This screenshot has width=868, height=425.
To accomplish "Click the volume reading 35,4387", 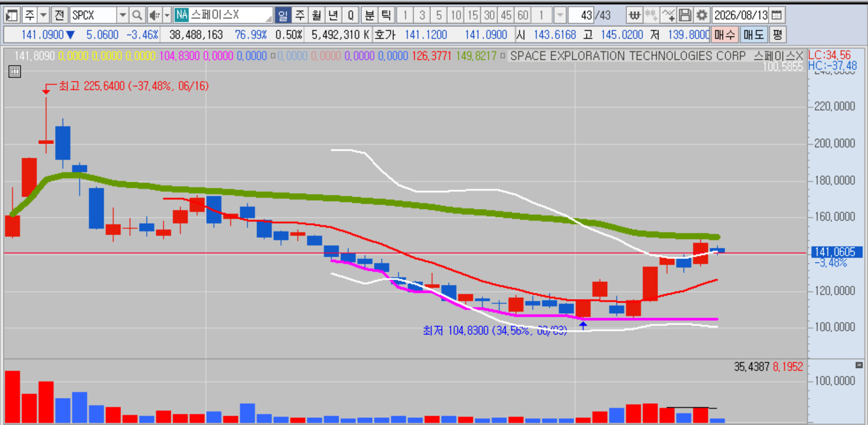I will pyautogui.click(x=751, y=366).
